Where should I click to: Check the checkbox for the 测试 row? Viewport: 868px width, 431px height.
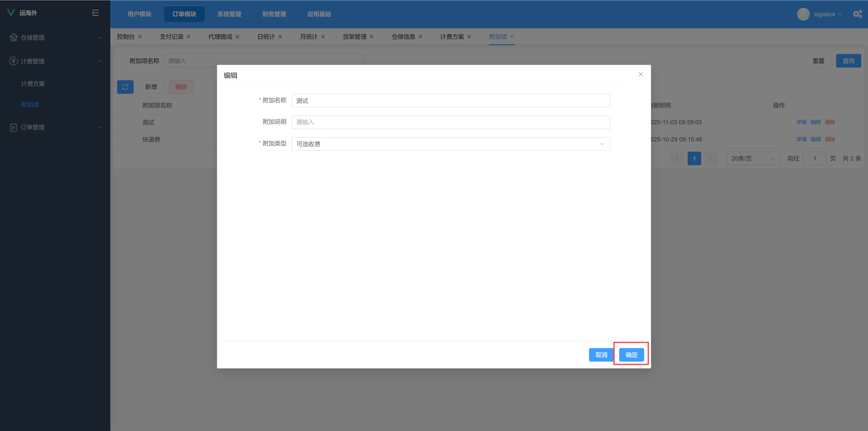(125, 122)
